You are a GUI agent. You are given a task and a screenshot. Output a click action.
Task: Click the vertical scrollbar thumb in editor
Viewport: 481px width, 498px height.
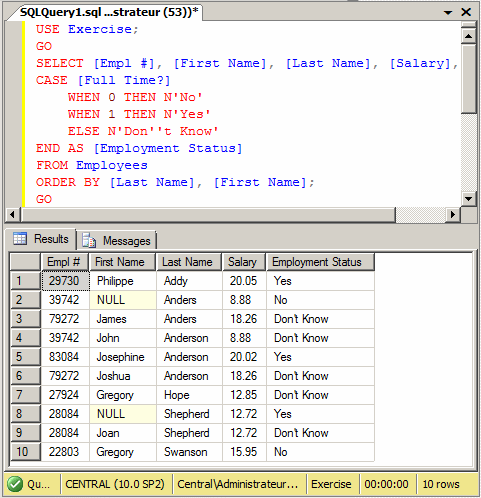468,79
